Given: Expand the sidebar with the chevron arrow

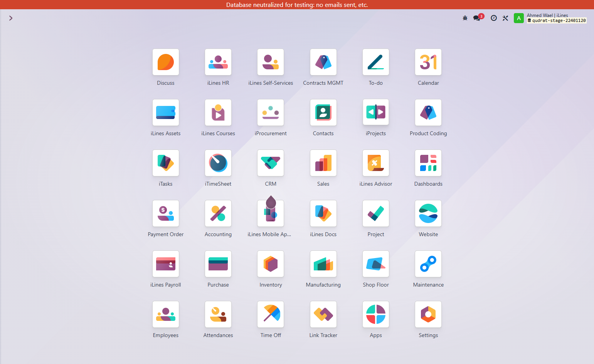Looking at the screenshot, I should [11, 18].
